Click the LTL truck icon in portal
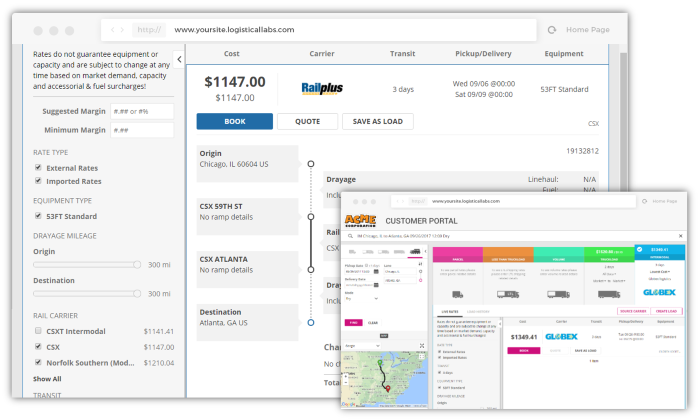The width and height of the screenshot is (699, 420). 508,294
